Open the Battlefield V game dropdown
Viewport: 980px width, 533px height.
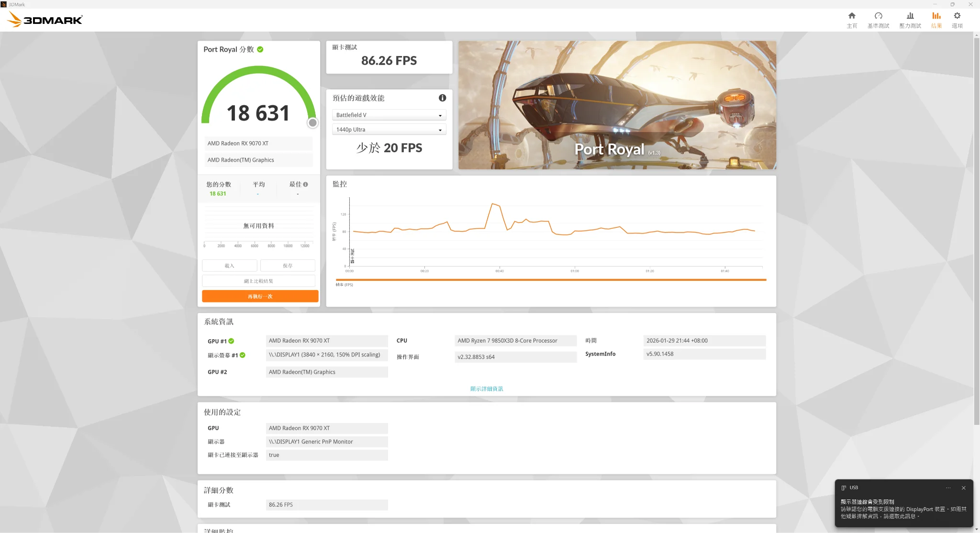(x=389, y=115)
